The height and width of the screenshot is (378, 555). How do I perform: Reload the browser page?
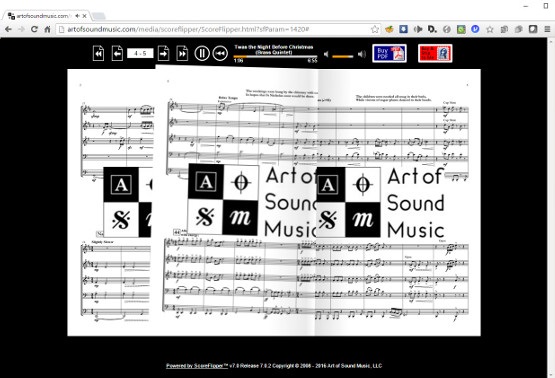tap(34, 29)
